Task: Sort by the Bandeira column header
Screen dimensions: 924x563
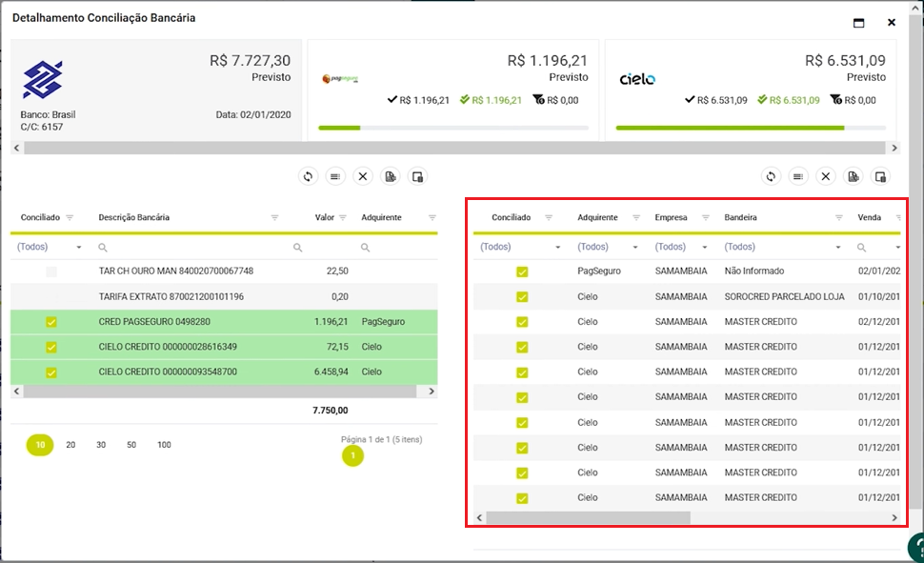Action: coord(740,217)
